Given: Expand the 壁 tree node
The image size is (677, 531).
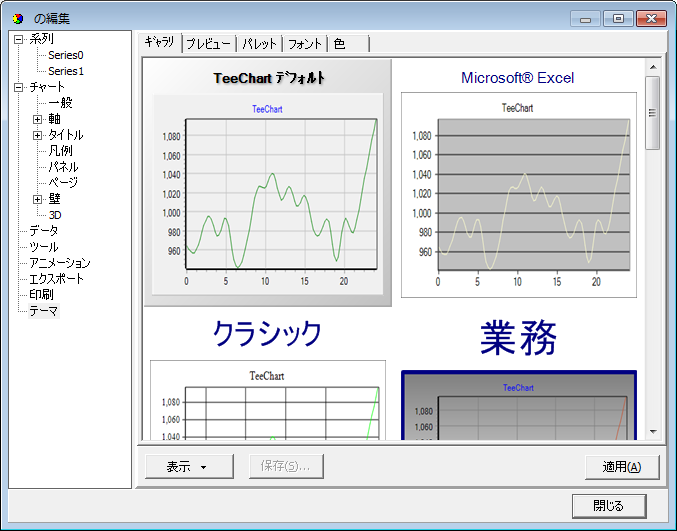Looking at the screenshot, I should pyautogui.click(x=38, y=199).
